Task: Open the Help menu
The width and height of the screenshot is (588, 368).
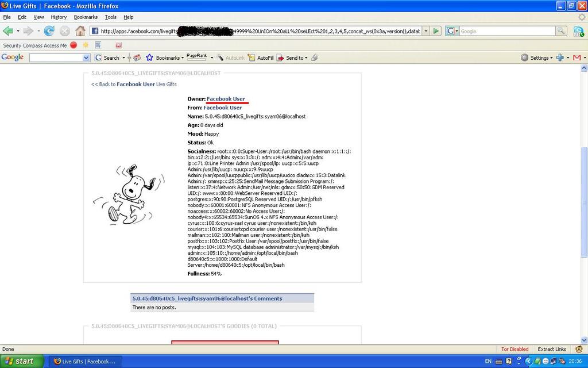Action: click(x=129, y=17)
